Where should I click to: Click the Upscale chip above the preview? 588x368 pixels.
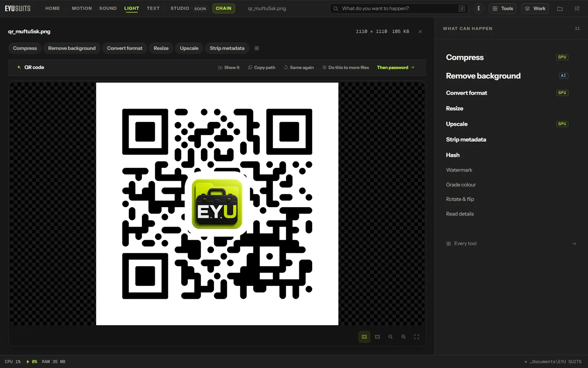189,48
